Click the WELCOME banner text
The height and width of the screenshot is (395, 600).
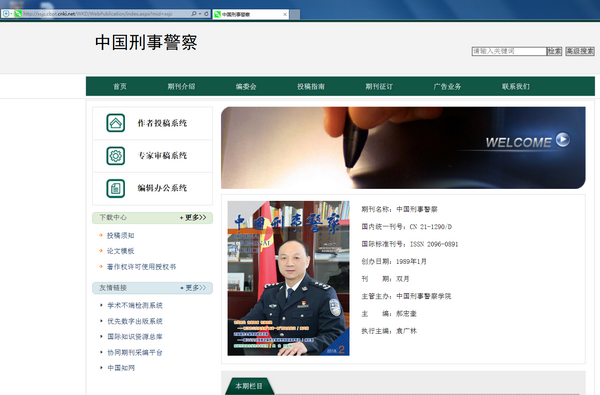pyautogui.click(x=518, y=142)
